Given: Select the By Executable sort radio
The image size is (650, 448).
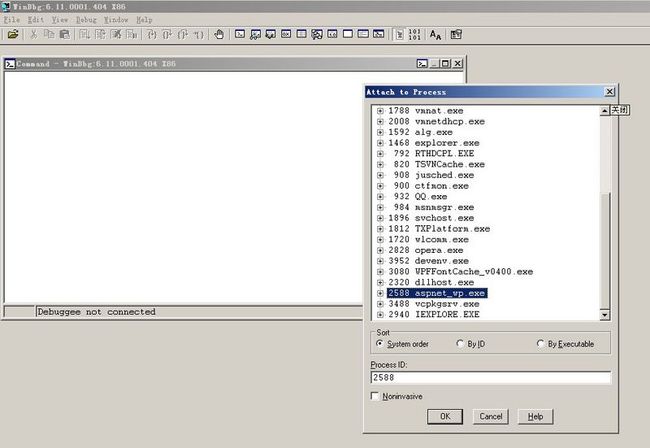Looking at the screenshot, I should tap(540, 344).
